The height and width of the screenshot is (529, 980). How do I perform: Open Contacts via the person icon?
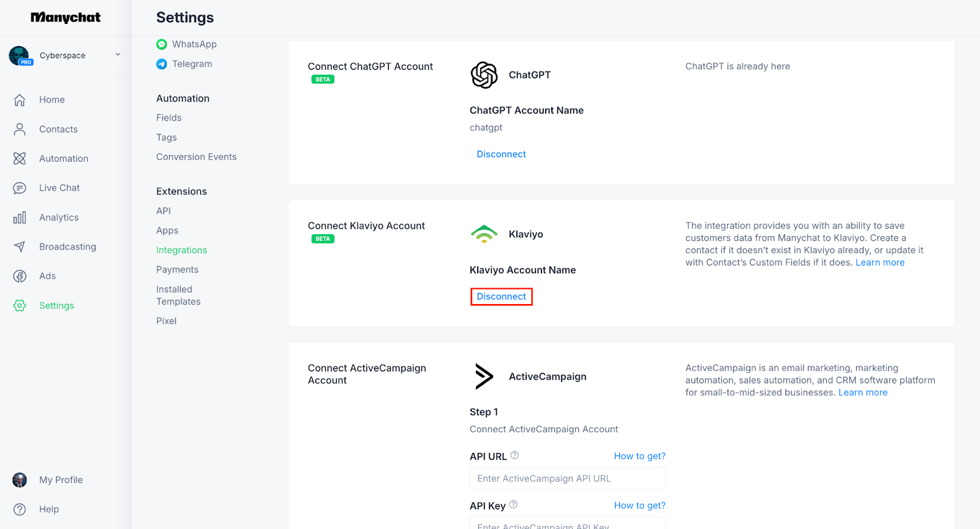pos(20,129)
